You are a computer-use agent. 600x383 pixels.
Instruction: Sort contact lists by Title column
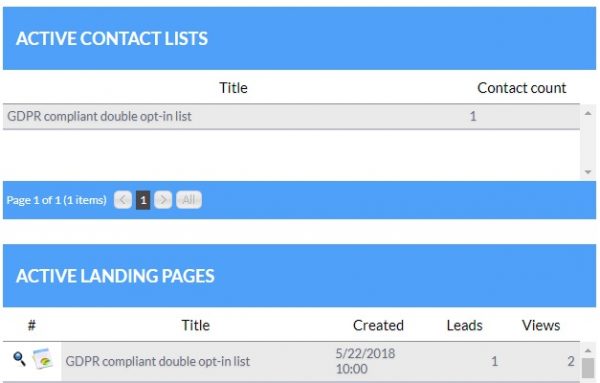233,88
